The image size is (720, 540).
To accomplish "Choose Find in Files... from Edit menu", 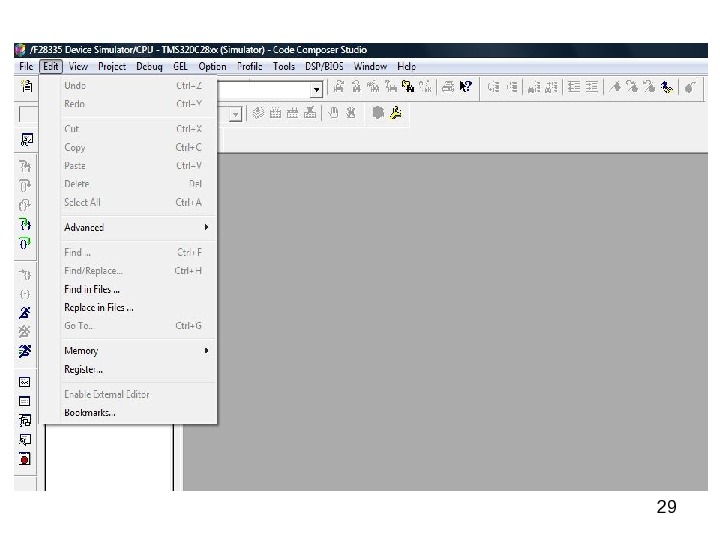I will (137, 289).
